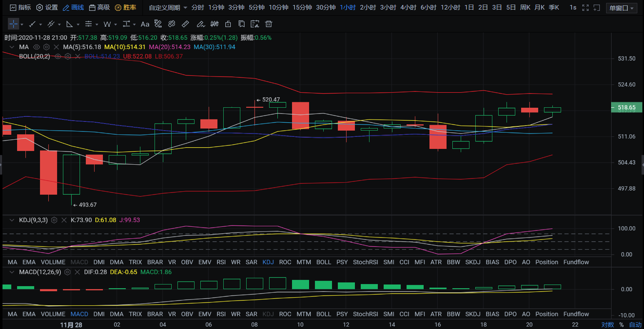Image resolution: width=644 pixels, height=329 pixels.
Task: Select the crosshair cursor tool
Action: (13, 24)
